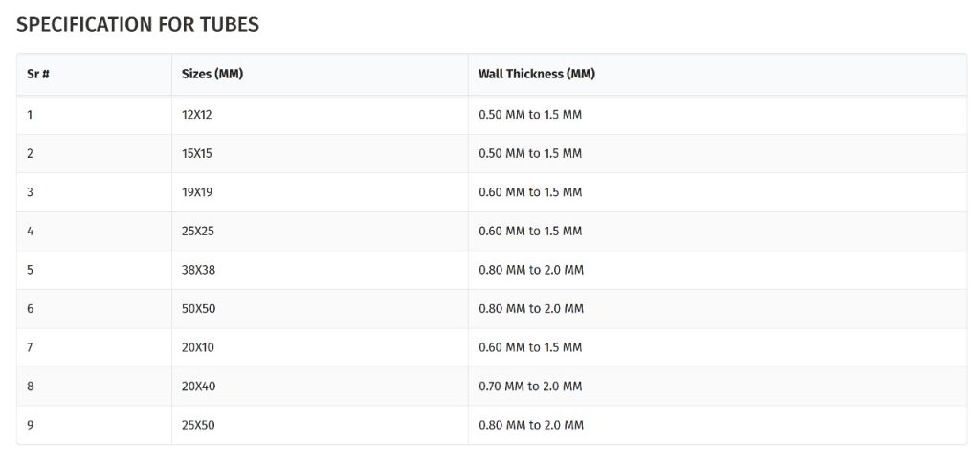Select the 0.70 MM to 2.0 MM cell
The width and height of the screenshot is (980, 465).
click(530, 387)
